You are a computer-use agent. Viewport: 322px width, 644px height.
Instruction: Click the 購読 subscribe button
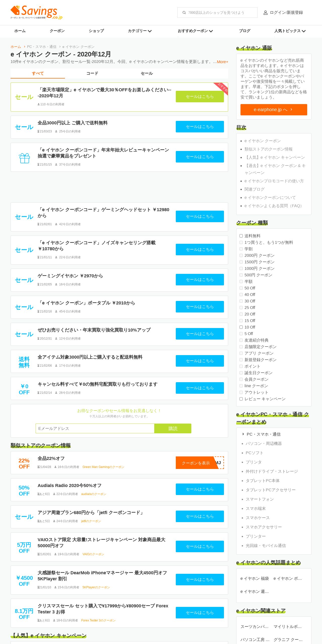[173, 428]
